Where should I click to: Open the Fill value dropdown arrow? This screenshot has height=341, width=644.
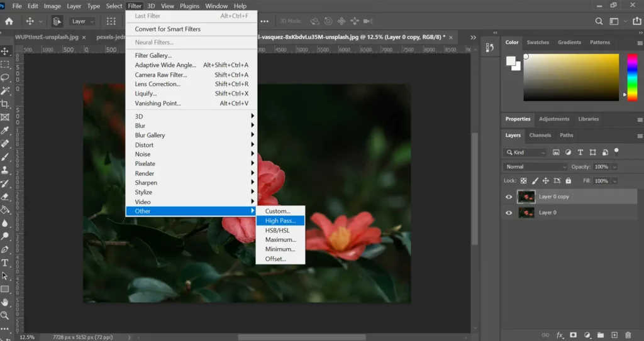[615, 181]
